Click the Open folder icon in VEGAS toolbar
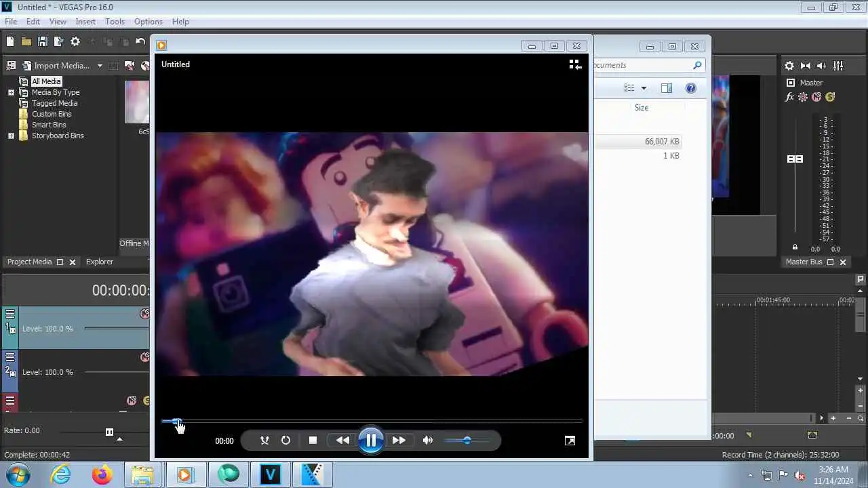 coord(26,41)
